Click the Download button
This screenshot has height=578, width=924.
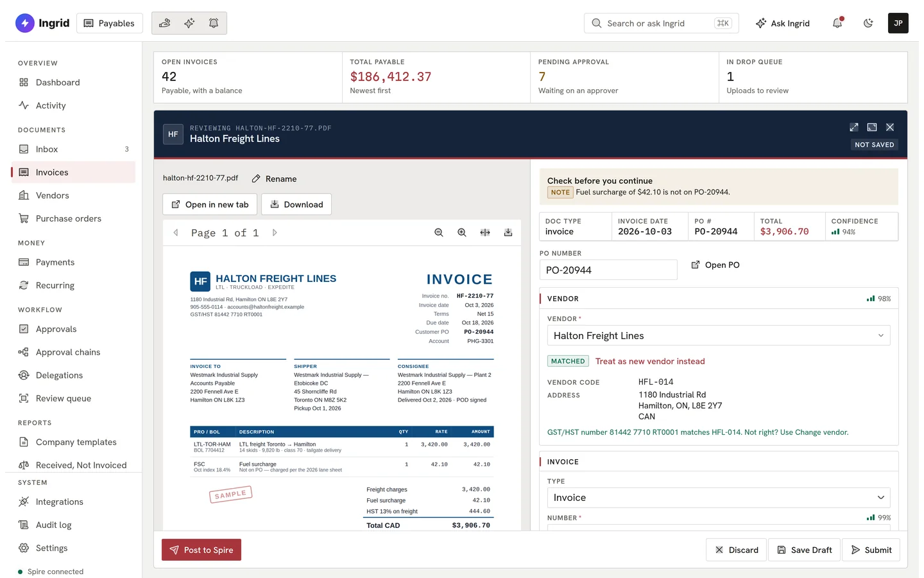(x=296, y=204)
